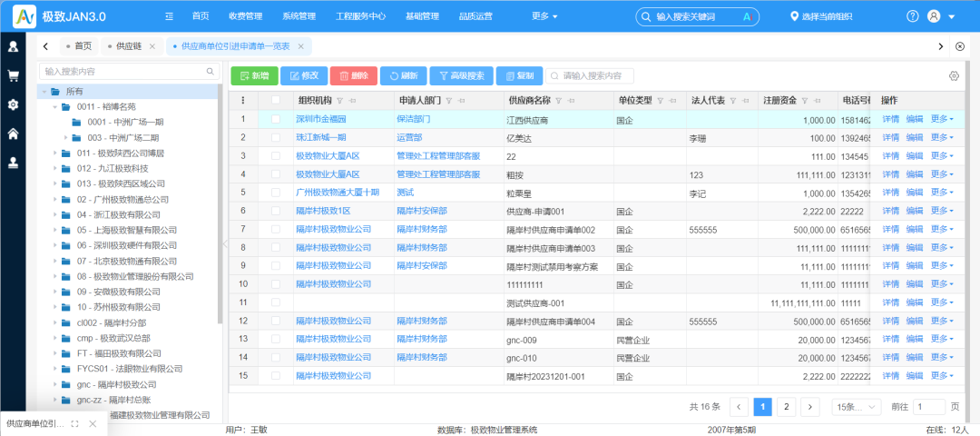Collapse the 0011 - 裕博名苑 node

coord(55,107)
